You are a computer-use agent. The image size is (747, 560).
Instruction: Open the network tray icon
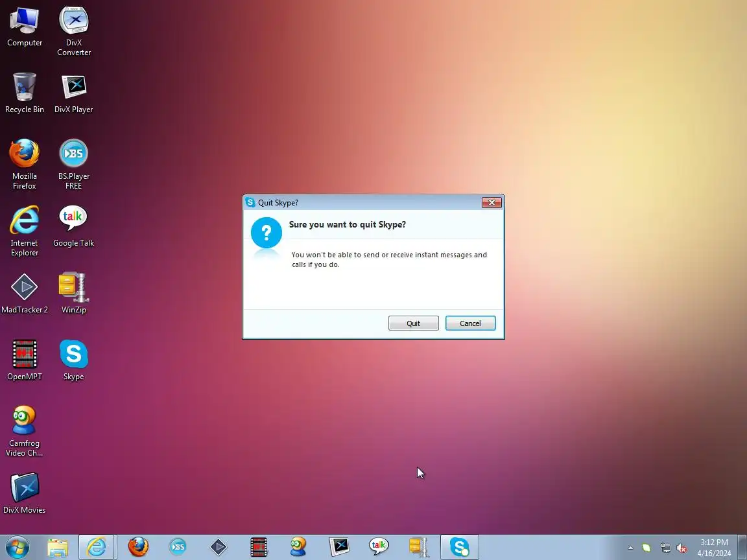click(x=665, y=548)
